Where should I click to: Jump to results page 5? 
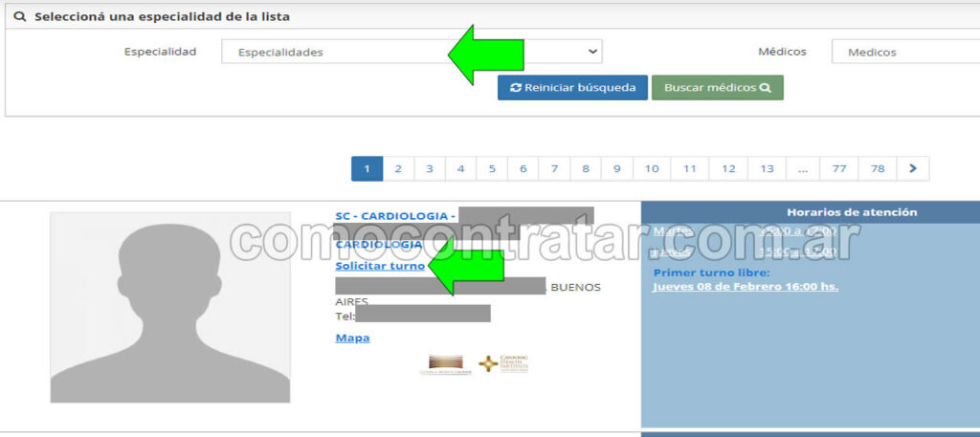492,169
